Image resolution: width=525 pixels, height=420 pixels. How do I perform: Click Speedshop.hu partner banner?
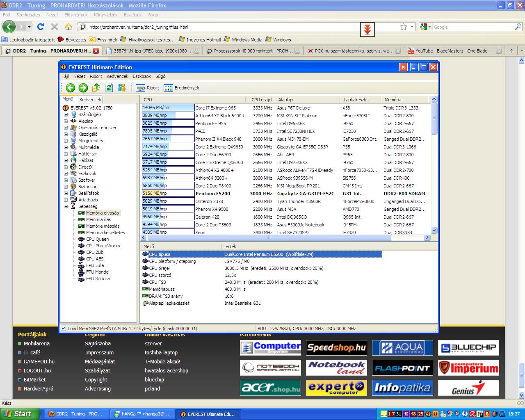(336, 348)
